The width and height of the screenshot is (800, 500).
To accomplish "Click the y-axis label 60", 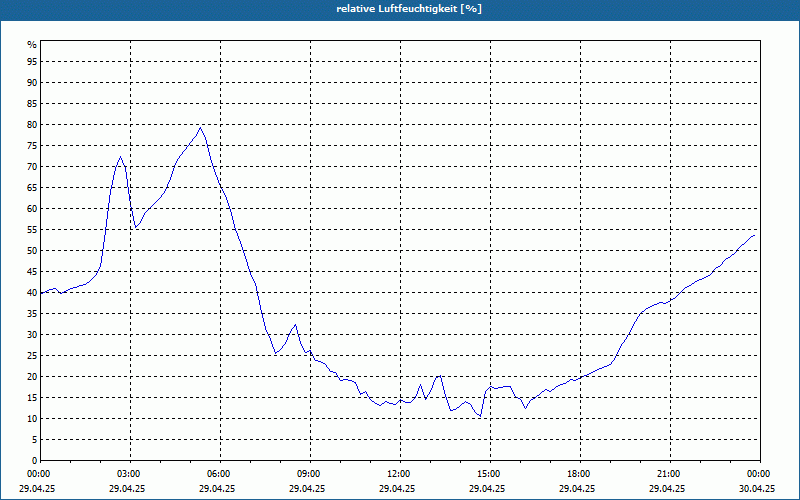I will [32, 209].
